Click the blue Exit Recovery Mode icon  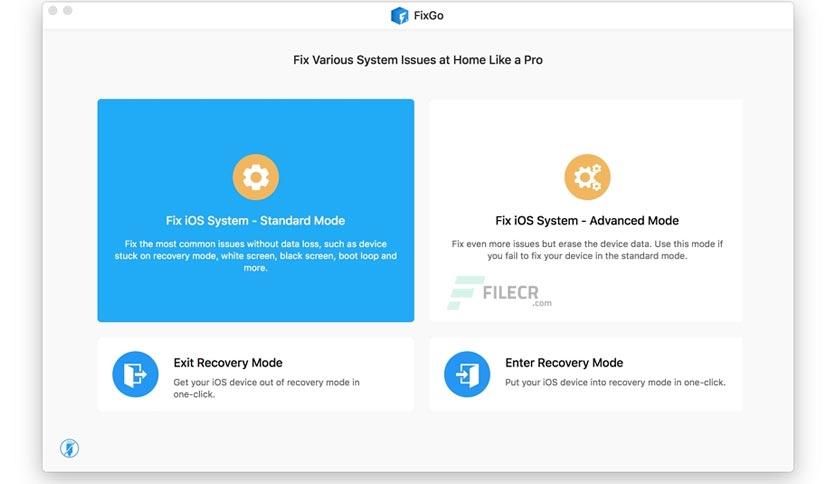pyautogui.click(x=135, y=374)
